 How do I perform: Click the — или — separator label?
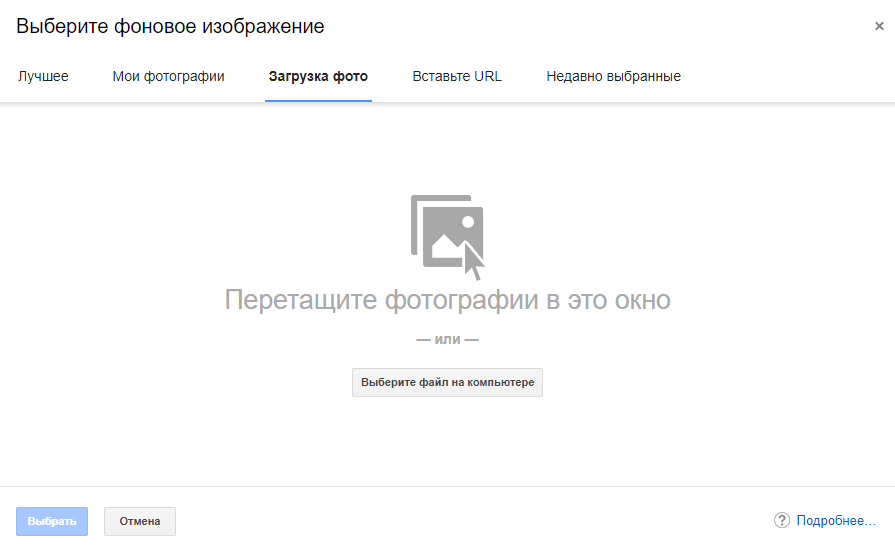[447, 340]
